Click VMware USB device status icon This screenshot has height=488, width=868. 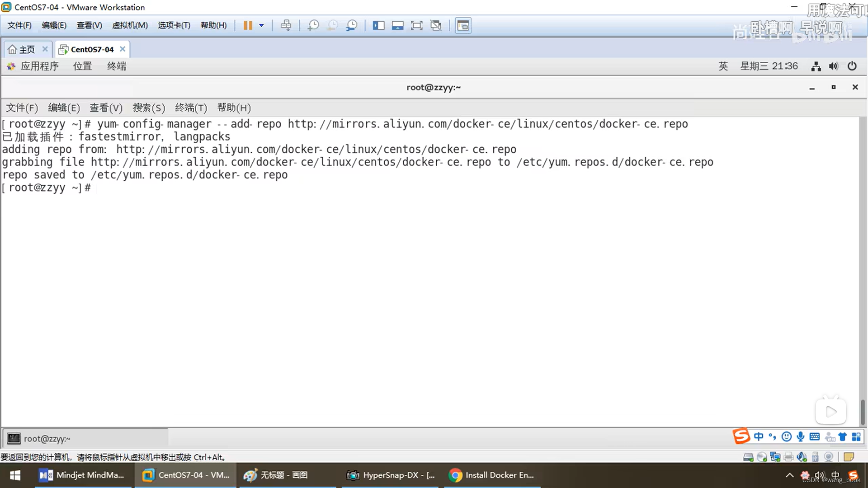[x=815, y=457]
